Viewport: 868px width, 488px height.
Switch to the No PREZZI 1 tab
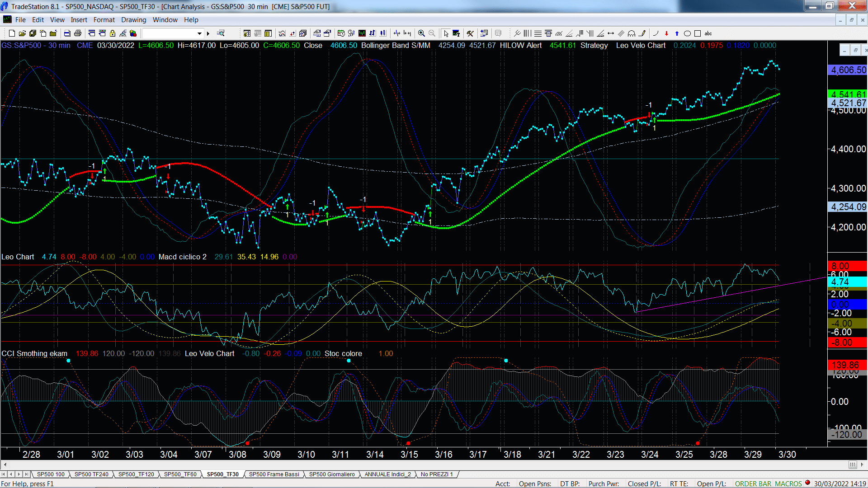pos(437,474)
